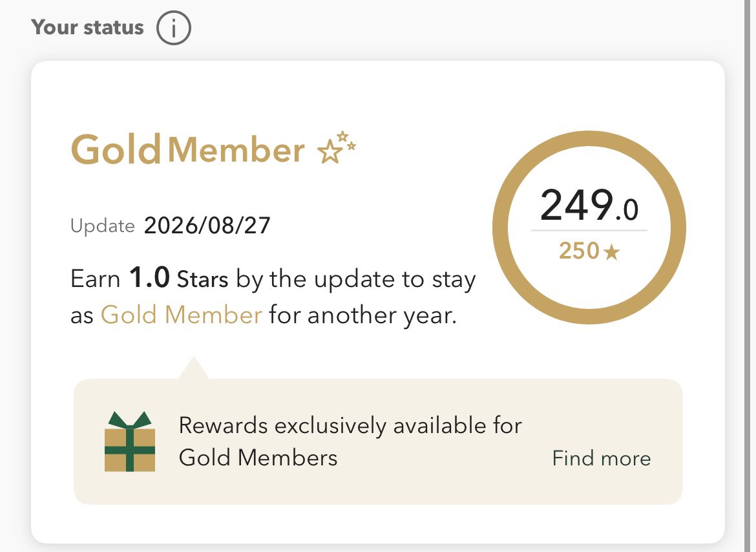Click the gold circular progress ring
756x552 pixels.
point(589,227)
